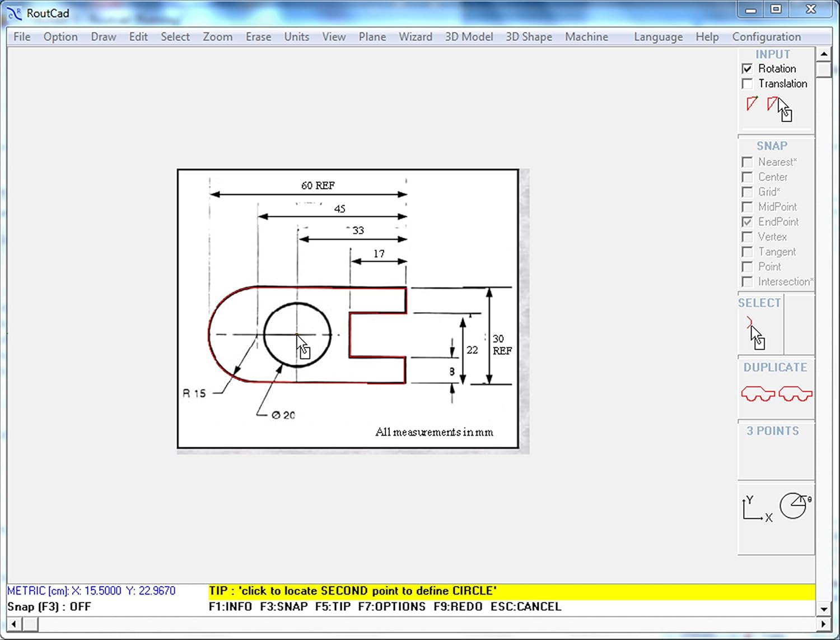Viewport: 840px width, 640px height.
Task: Click the DUPLICATE car shapes icon
Action: [776, 393]
